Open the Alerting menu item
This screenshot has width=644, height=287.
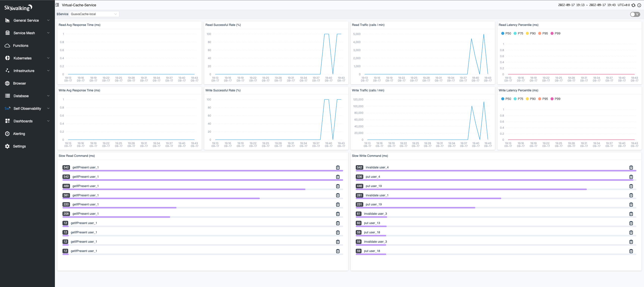(x=19, y=134)
